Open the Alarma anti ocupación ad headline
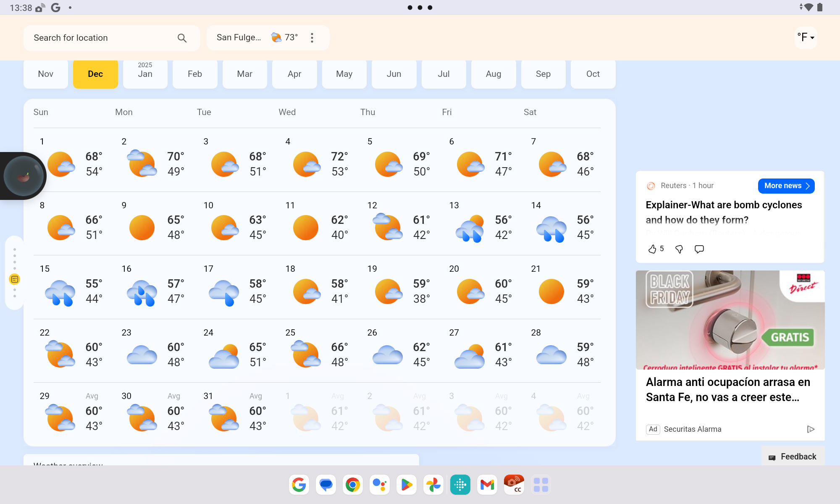Image resolution: width=840 pixels, height=504 pixels. click(x=728, y=390)
